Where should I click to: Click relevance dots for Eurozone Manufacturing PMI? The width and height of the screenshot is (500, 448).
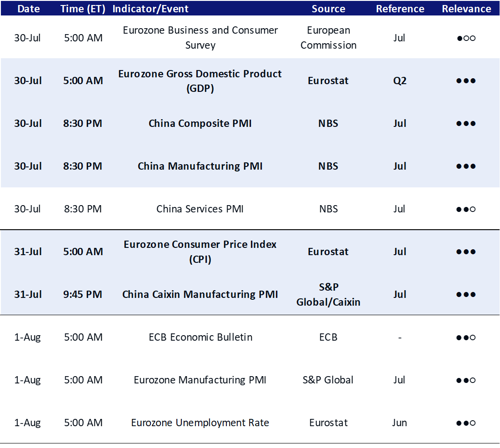(x=466, y=380)
